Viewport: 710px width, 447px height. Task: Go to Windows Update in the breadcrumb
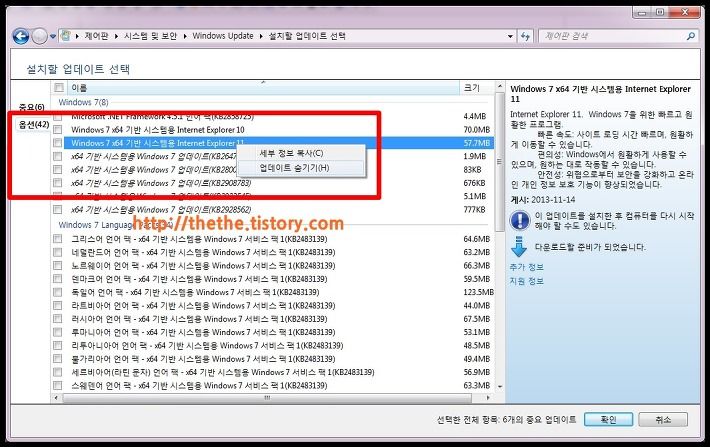(x=223, y=36)
